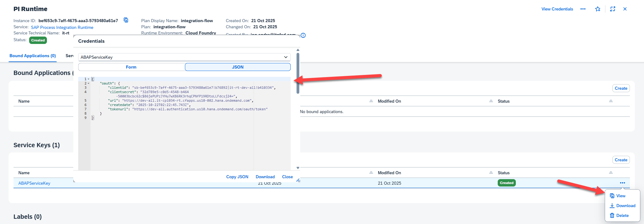Open Status column menu in Bound Applications
The width and height of the screenshot is (644, 224).
click(x=611, y=101)
